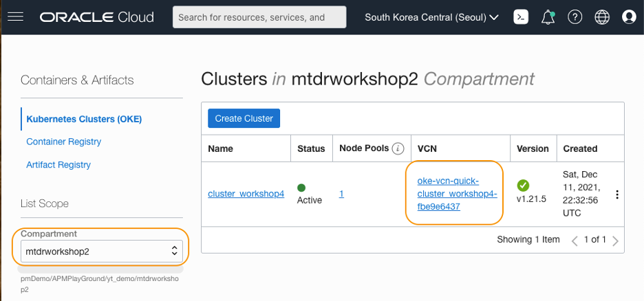Click the Name column header

(x=220, y=149)
